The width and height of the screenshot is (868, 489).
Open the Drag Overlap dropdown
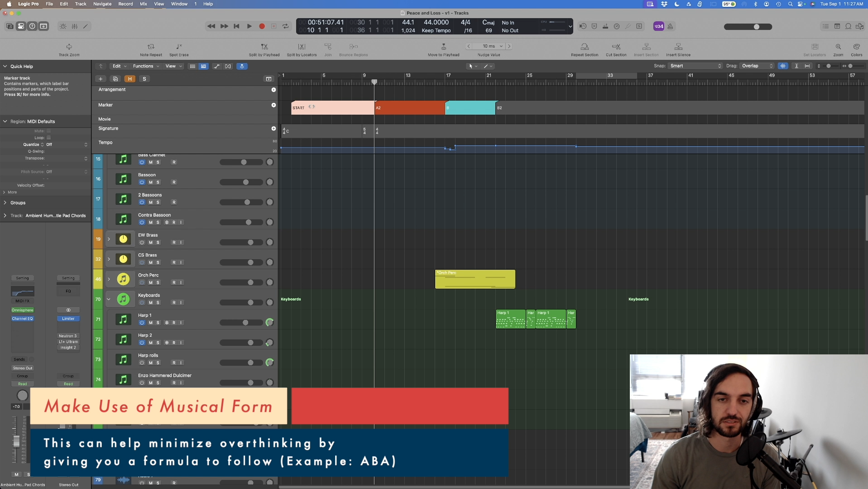(757, 66)
